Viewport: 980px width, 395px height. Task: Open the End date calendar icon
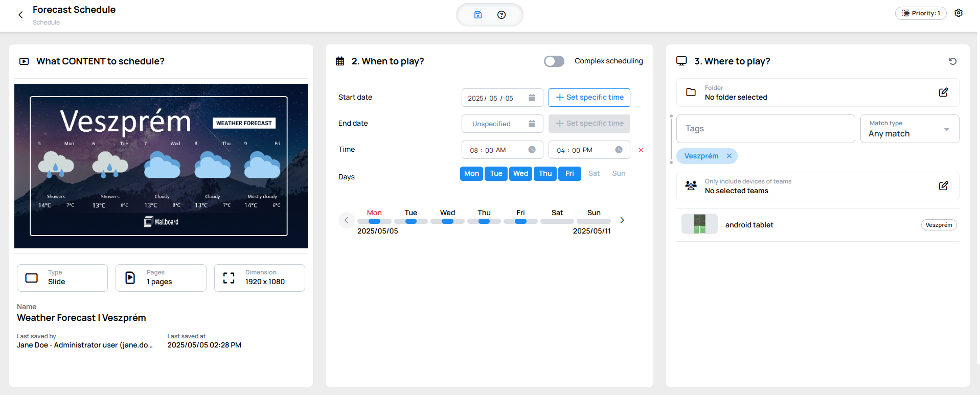pos(532,124)
